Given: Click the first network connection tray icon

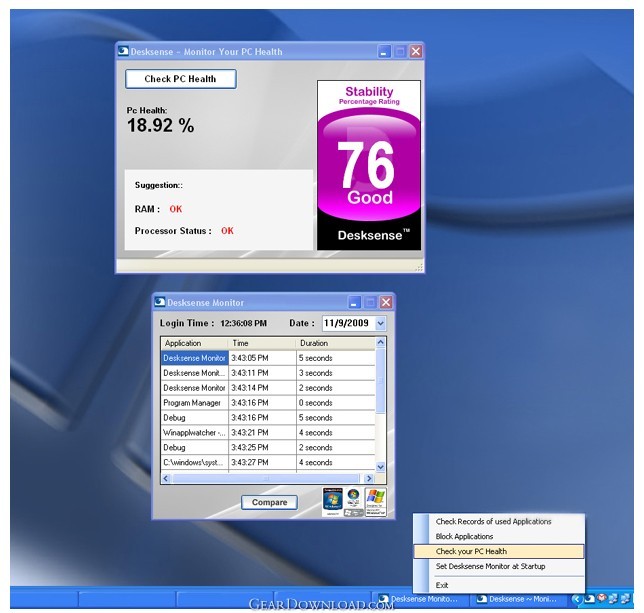Looking at the screenshot, I should [x=613, y=599].
